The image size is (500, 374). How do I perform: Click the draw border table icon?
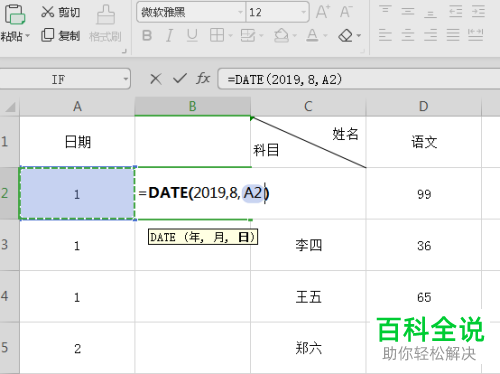248,35
